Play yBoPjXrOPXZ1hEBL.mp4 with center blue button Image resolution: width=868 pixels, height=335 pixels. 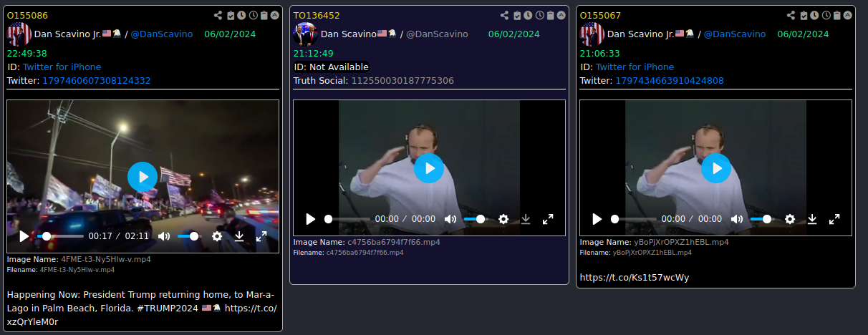(x=715, y=168)
